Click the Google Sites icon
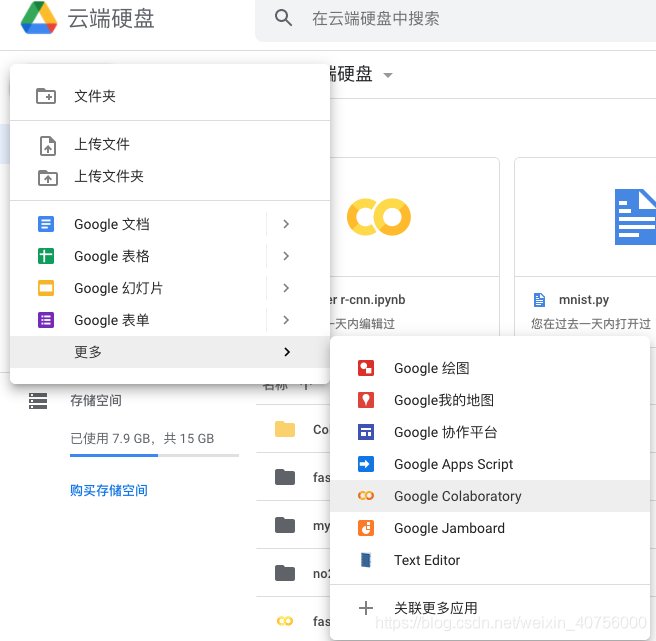 [366, 432]
